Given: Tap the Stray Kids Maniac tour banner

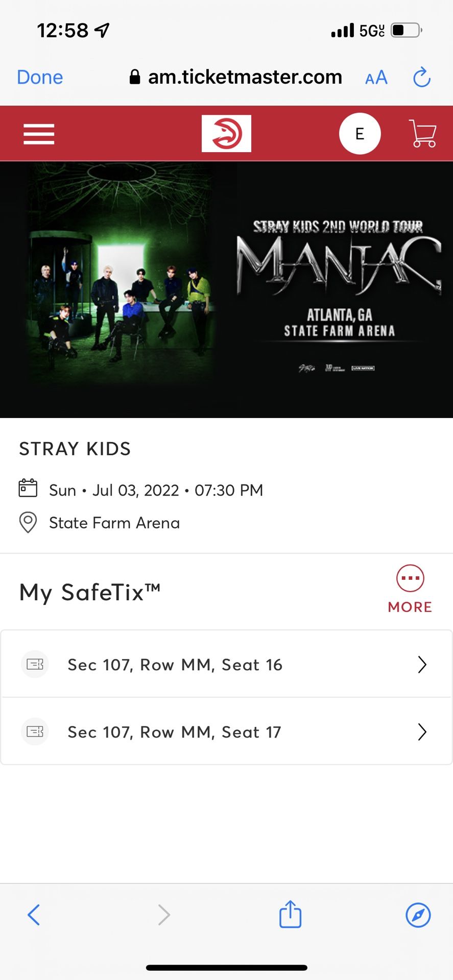Looking at the screenshot, I should pos(226,289).
